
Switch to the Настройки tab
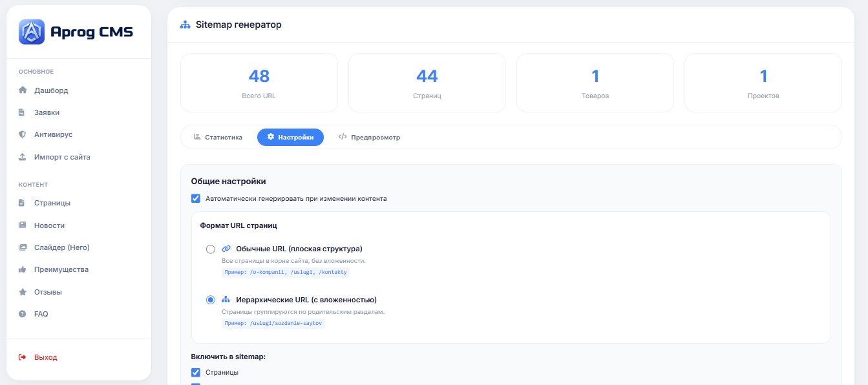[290, 138]
